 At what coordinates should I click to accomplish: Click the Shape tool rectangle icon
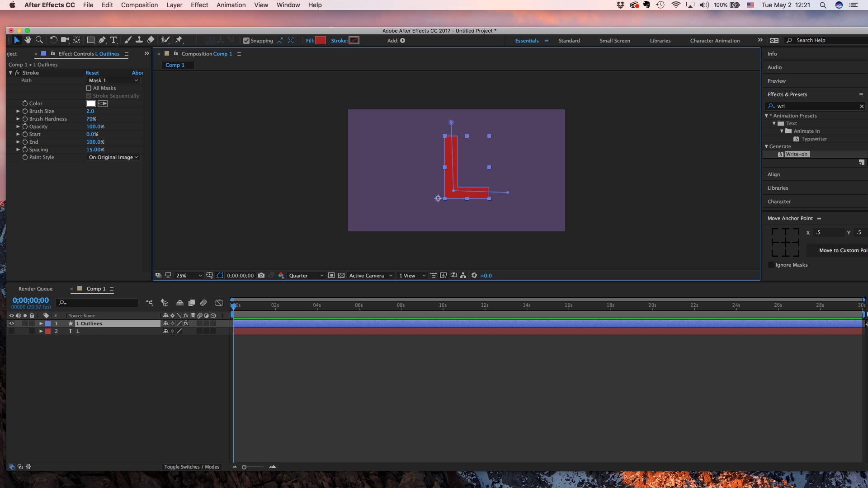[90, 40]
